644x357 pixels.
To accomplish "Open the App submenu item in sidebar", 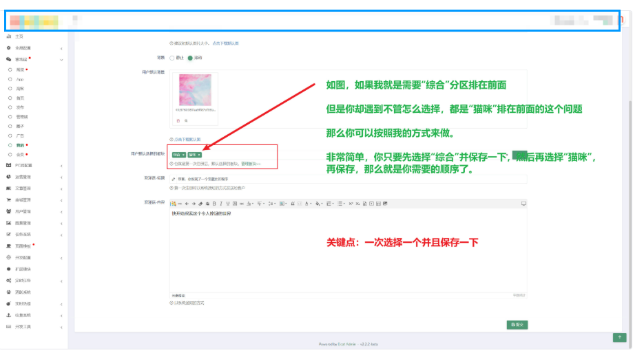I will coord(20,79).
